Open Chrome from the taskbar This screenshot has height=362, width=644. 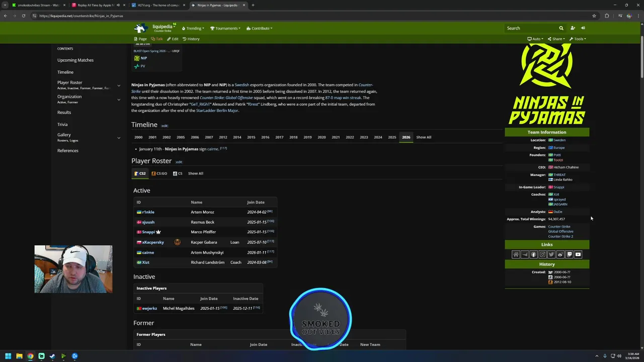pyautogui.click(x=30, y=356)
